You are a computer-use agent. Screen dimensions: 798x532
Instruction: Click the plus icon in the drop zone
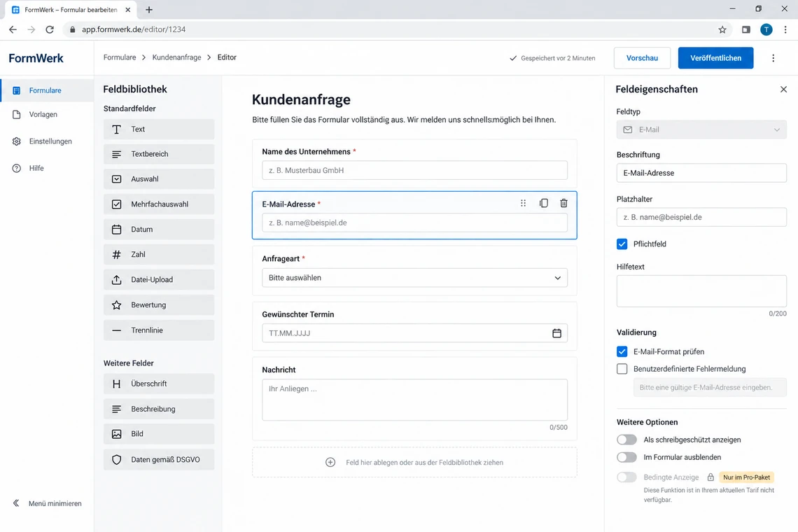tap(330, 462)
